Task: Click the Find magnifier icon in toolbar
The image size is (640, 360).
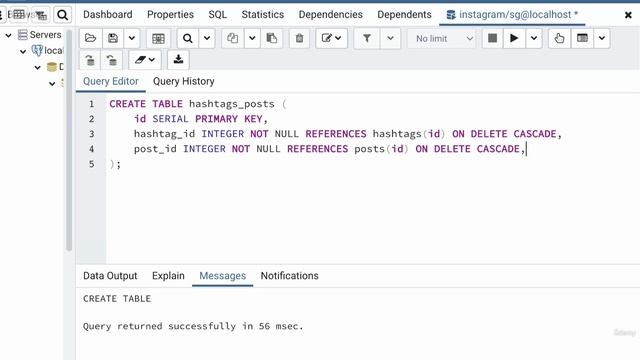Action: [188, 38]
